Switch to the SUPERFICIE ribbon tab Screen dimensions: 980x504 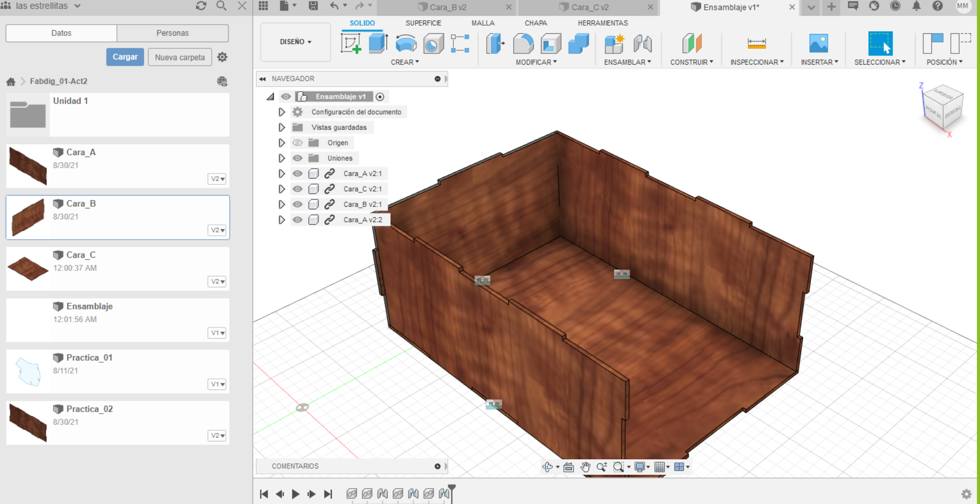coord(423,23)
